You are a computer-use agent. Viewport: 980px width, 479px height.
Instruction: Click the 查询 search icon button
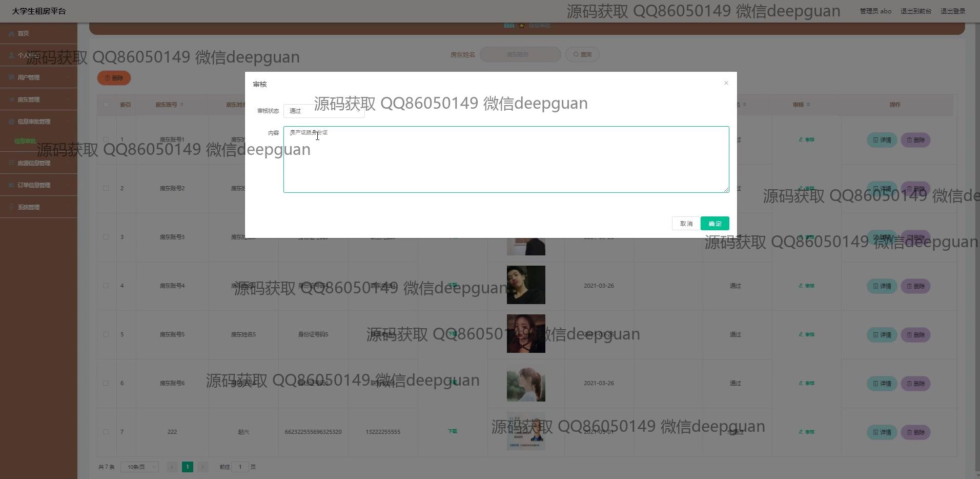pos(582,54)
